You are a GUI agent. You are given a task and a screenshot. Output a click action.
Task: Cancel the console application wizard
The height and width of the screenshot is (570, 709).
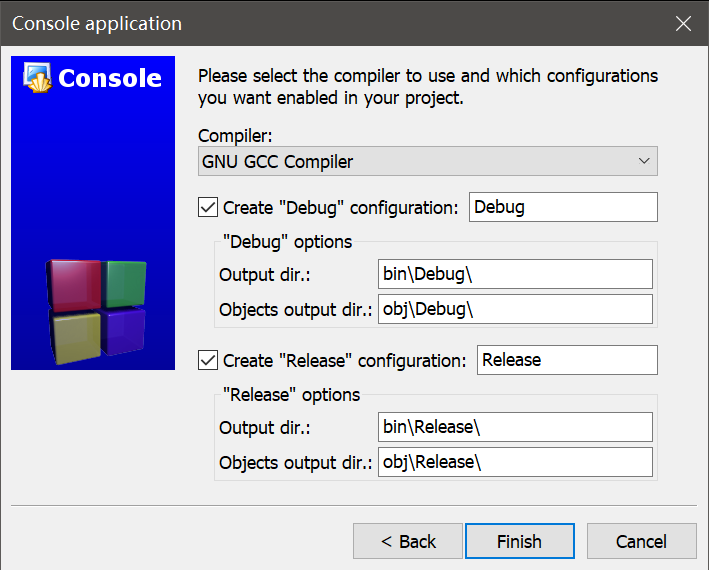(641, 541)
